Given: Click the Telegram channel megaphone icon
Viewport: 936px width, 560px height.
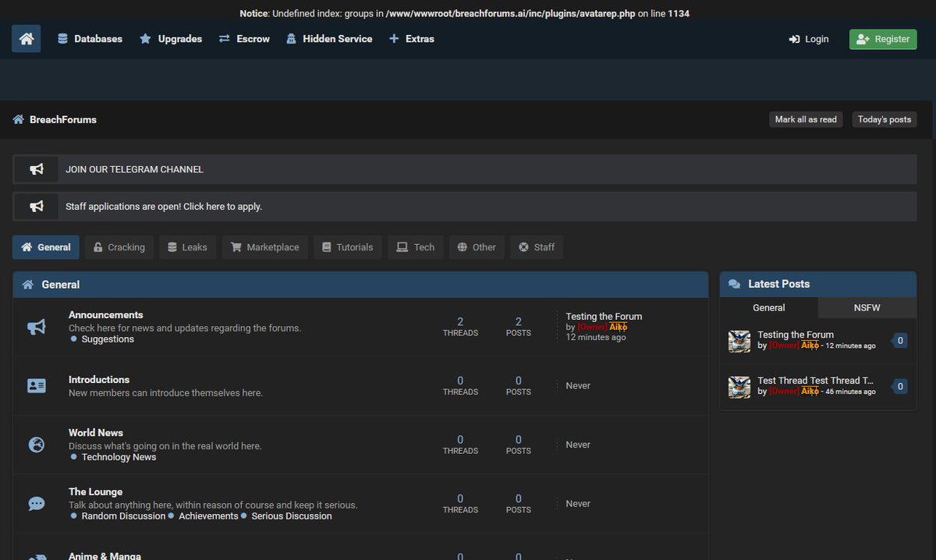Looking at the screenshot, I should pos(36,169).
